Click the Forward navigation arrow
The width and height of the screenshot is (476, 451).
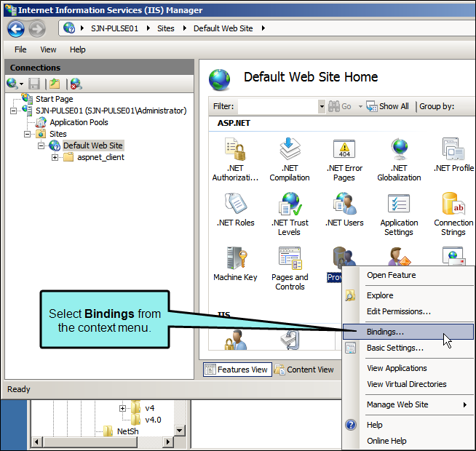pos(37,29)
